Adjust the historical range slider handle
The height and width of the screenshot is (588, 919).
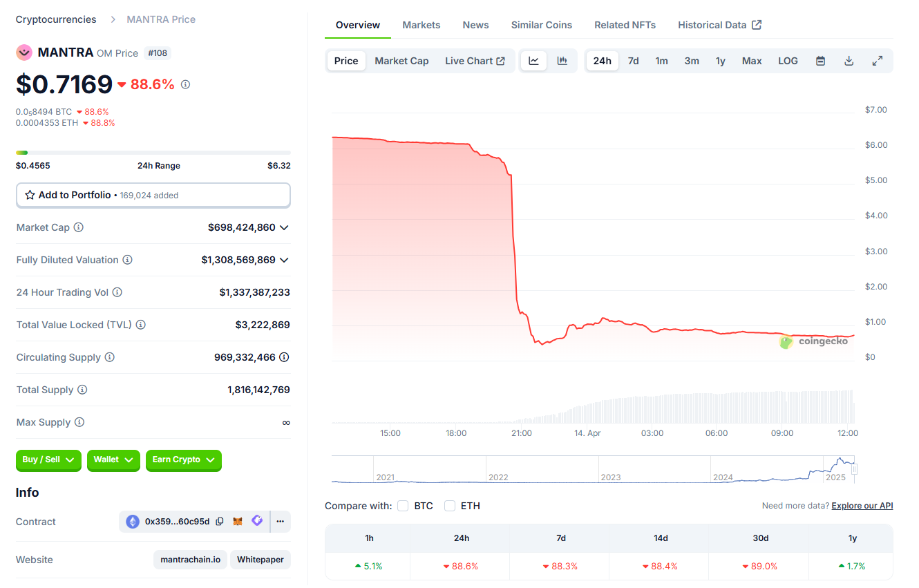click(x=855, y=469)
